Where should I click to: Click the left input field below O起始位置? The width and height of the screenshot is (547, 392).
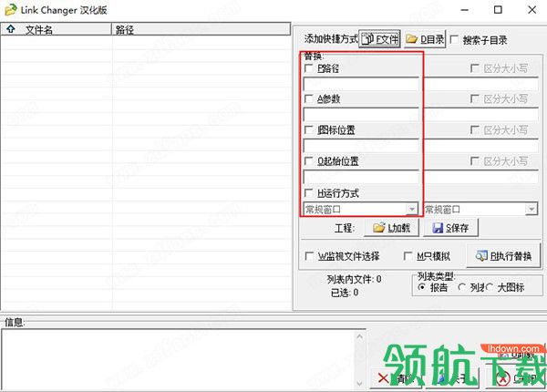coord(361,177)
